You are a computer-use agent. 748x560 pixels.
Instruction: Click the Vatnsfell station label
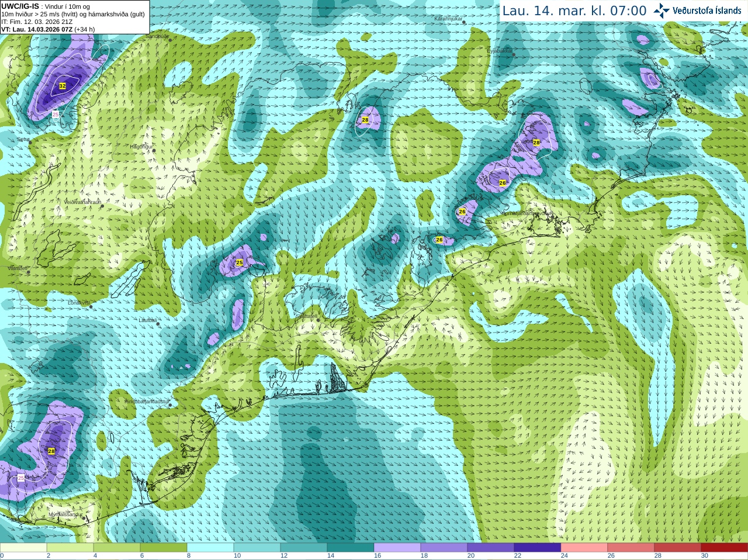click(18, 268)
